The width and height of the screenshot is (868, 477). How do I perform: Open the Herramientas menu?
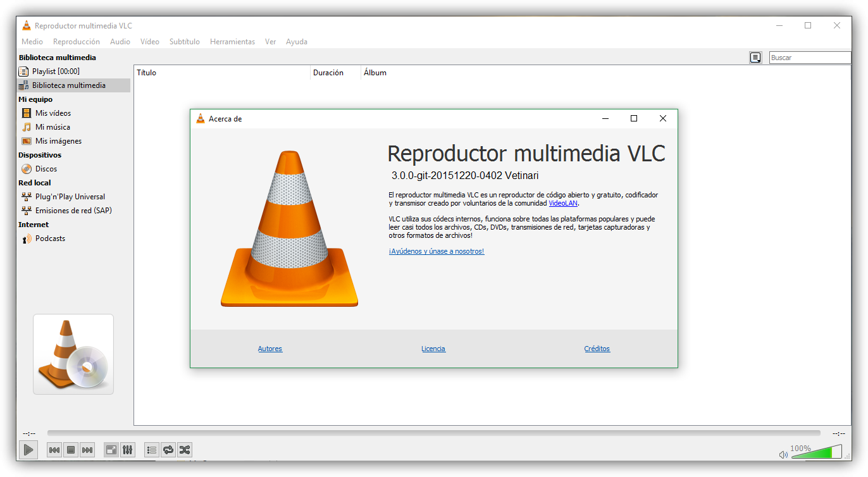(x=232, y=42)
